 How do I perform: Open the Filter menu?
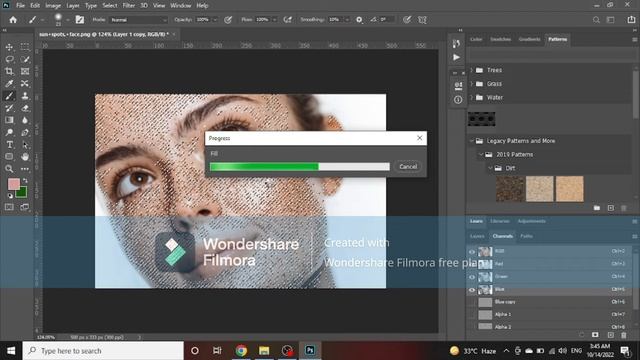[129, 6]
